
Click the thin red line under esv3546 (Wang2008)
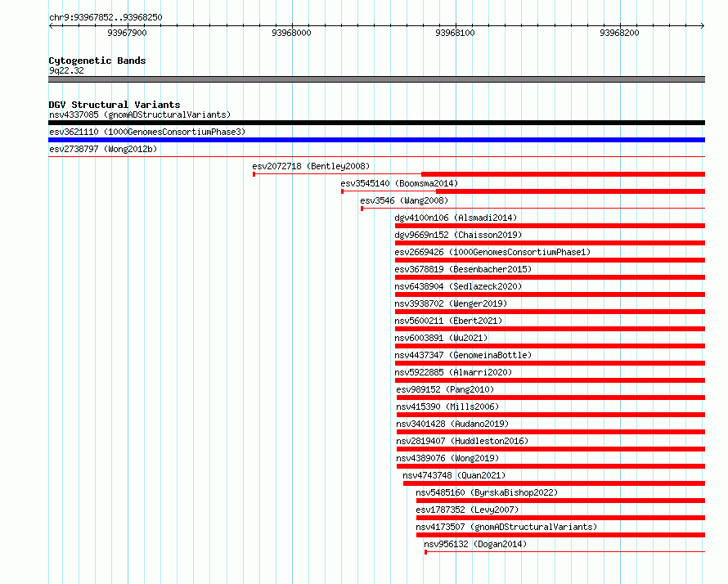533,209
